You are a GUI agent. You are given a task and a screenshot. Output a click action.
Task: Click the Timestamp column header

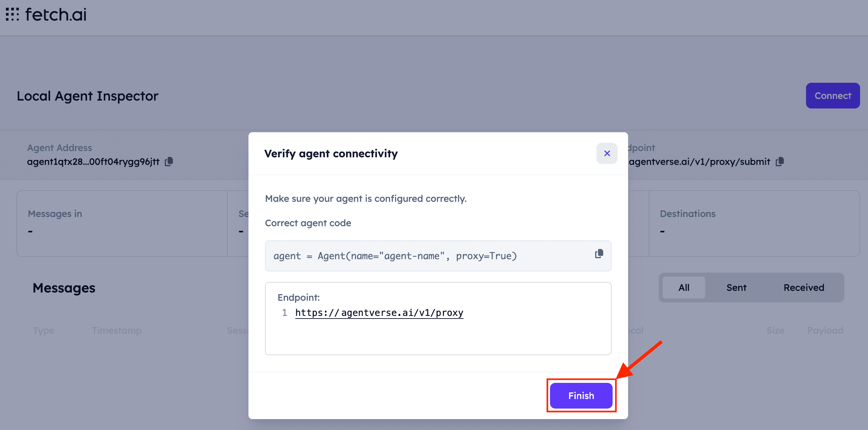(117, 330)
